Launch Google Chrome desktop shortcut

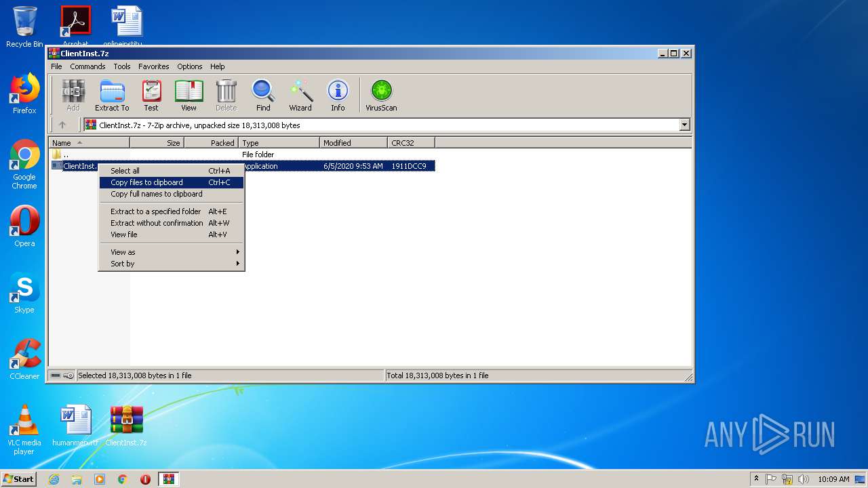coord(24,164)
